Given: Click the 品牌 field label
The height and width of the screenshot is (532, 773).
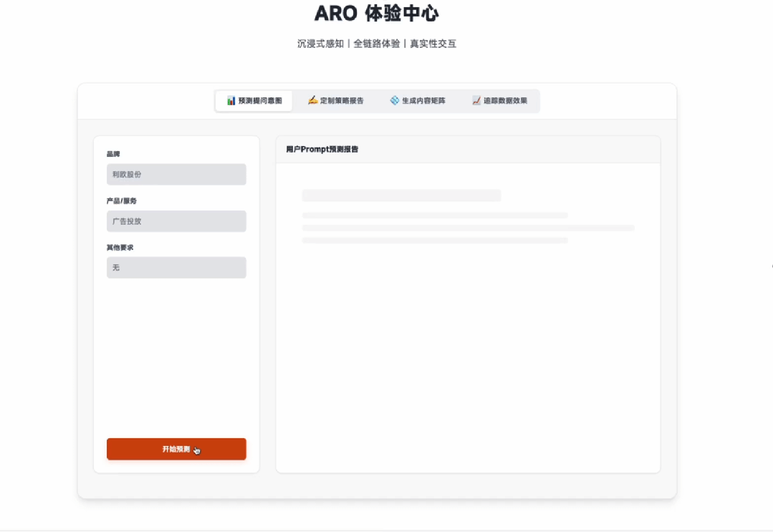Looking at the screenshot, I should point(112,154).
